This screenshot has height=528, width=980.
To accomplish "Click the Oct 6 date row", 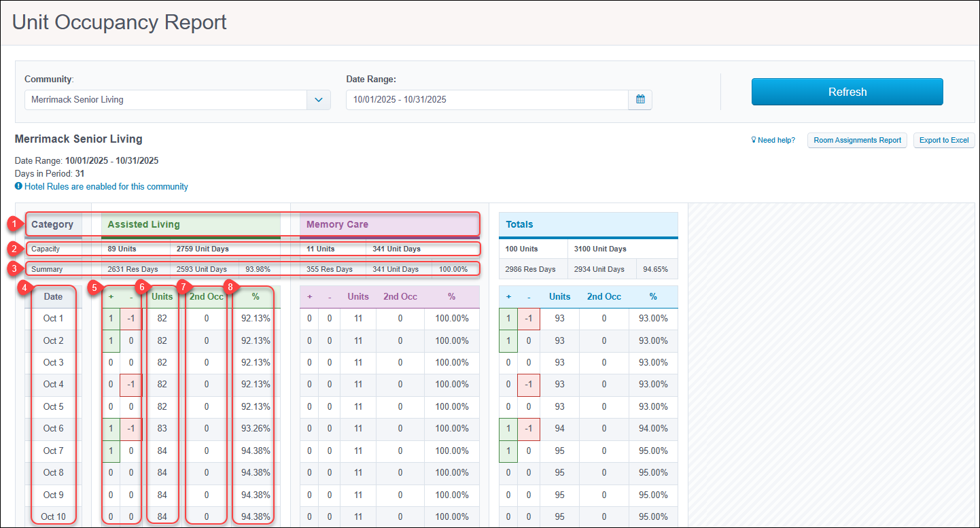I will coord(53,429).
